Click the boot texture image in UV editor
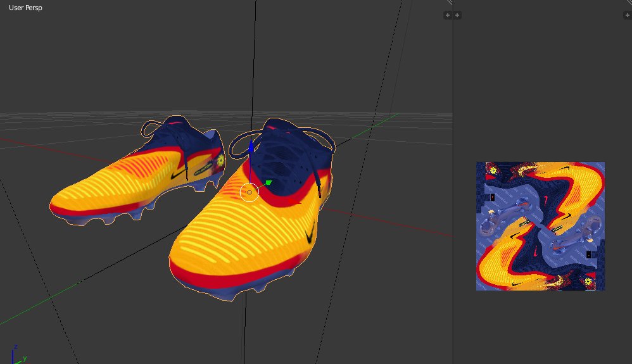The width and height of the screenshot is (632, 364). click(x=541, y=226)
